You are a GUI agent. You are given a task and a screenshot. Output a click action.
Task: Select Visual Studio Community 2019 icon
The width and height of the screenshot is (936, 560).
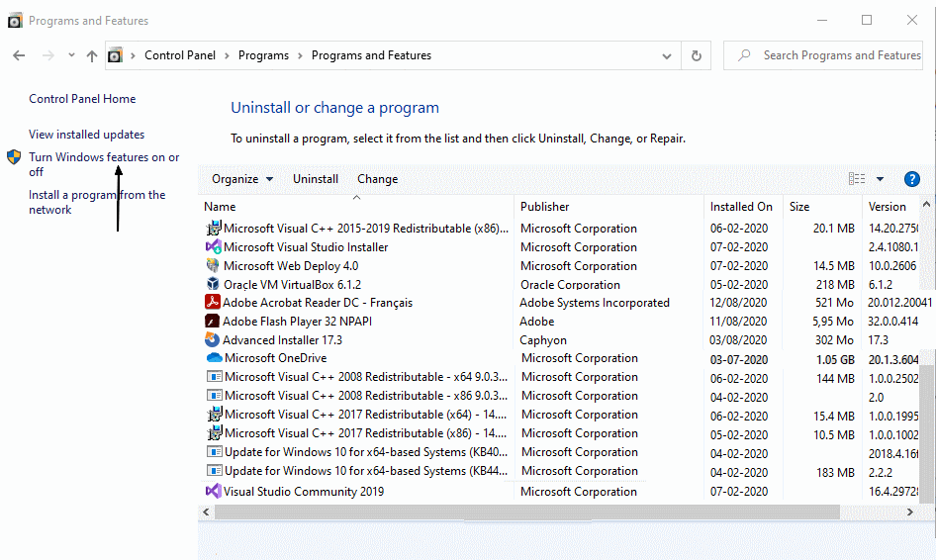tap(213, 491)
